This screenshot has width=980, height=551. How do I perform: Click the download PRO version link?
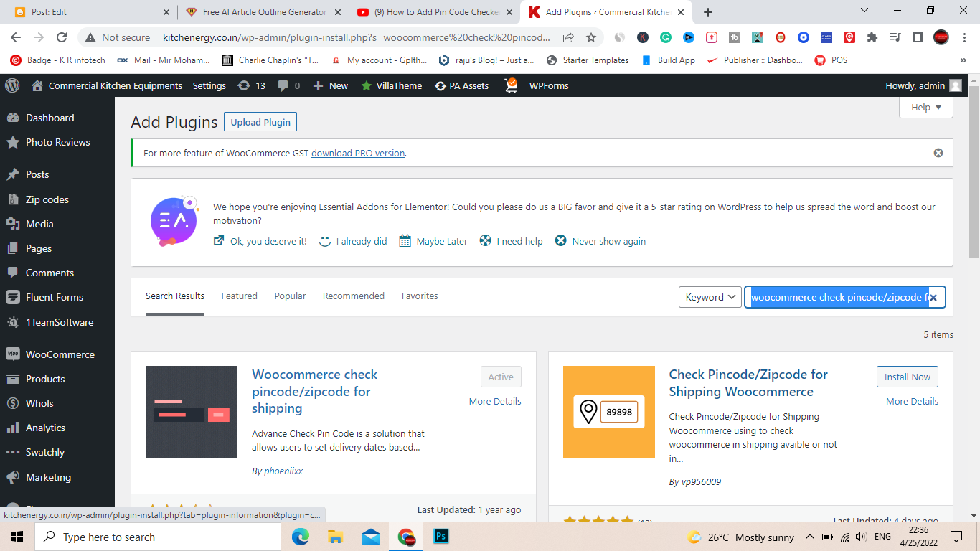[358, 153]
